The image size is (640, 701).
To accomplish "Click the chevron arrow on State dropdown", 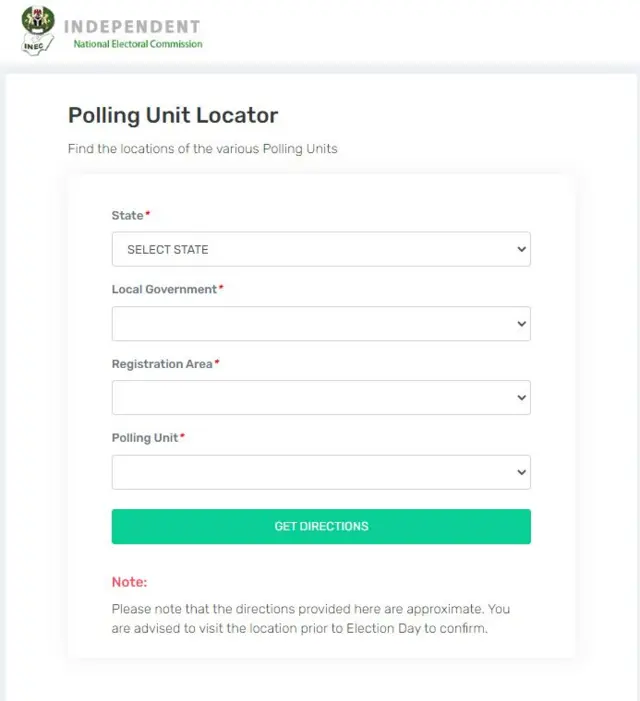I will tap(521, 249).
